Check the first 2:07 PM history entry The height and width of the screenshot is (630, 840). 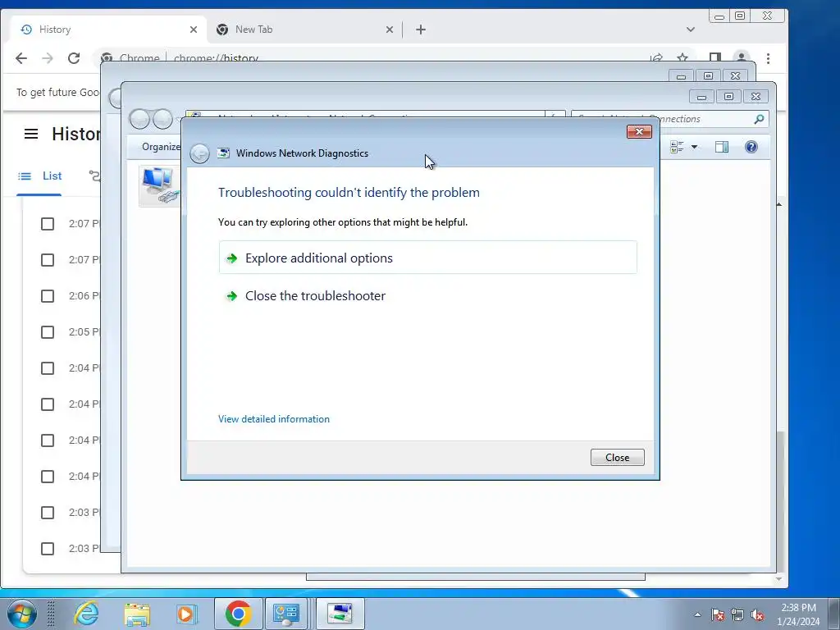click(48, 223)
